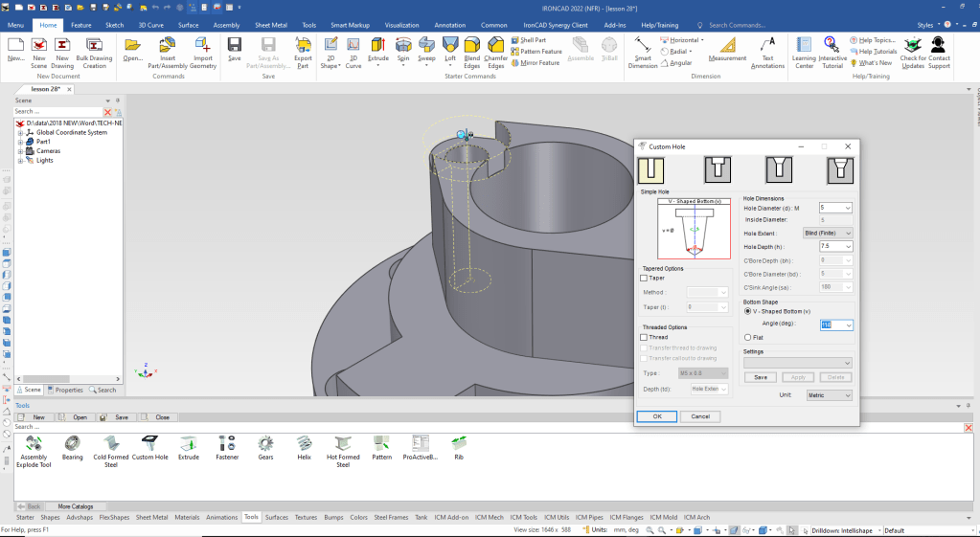Enable the Taper checkbox

click(645, 278)
